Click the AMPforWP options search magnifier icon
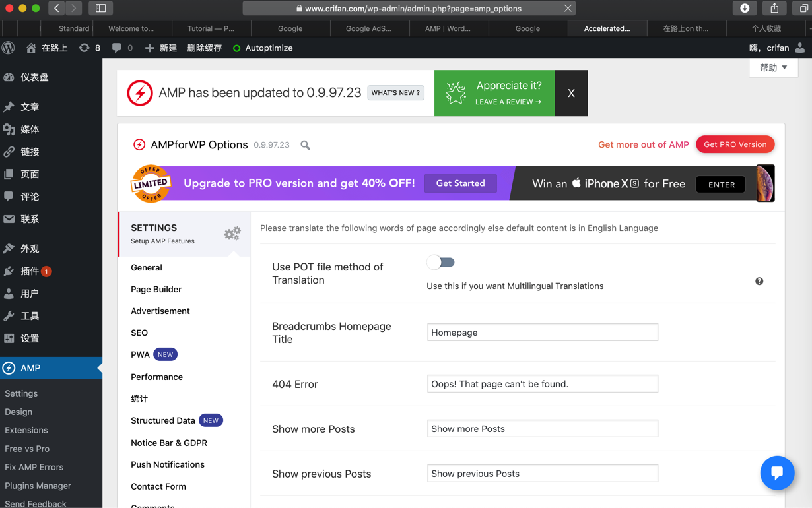The width and height of the screenshot is (812, 508). click(305, 145)
